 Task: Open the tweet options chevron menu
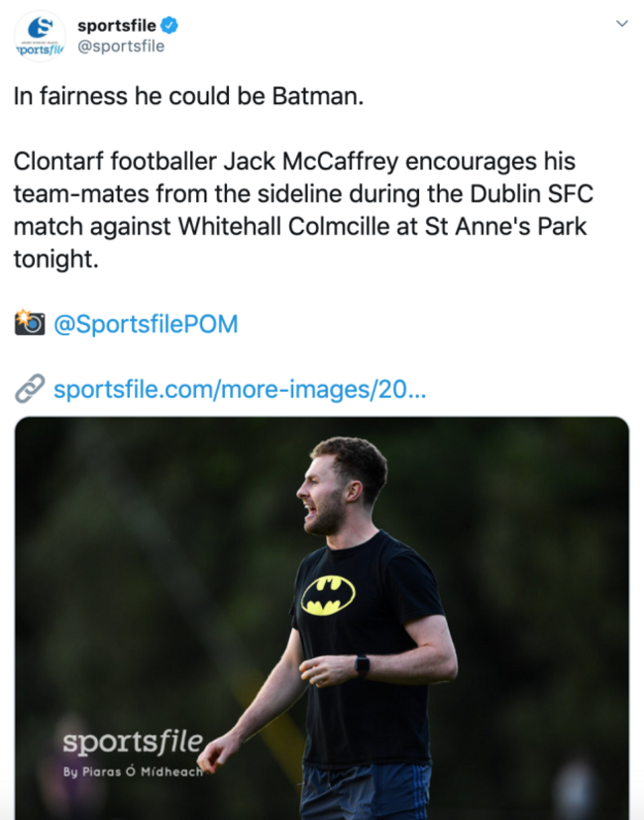coord(621,23)
